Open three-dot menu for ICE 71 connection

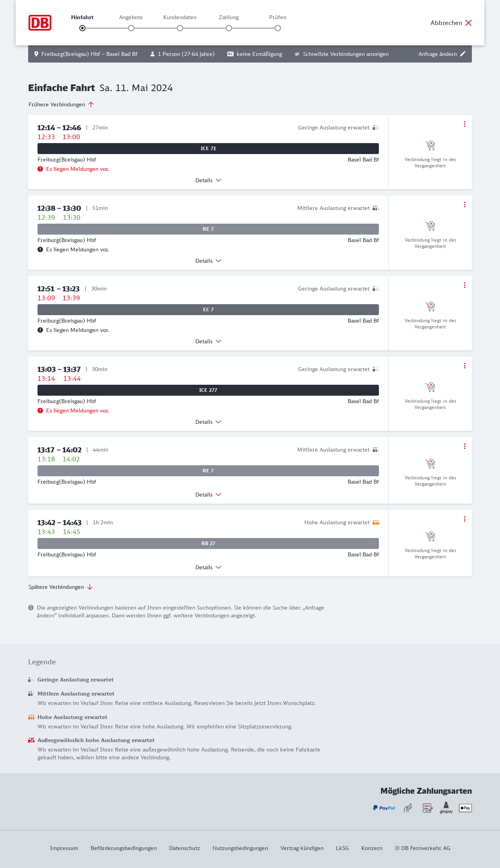click(464, 124)
